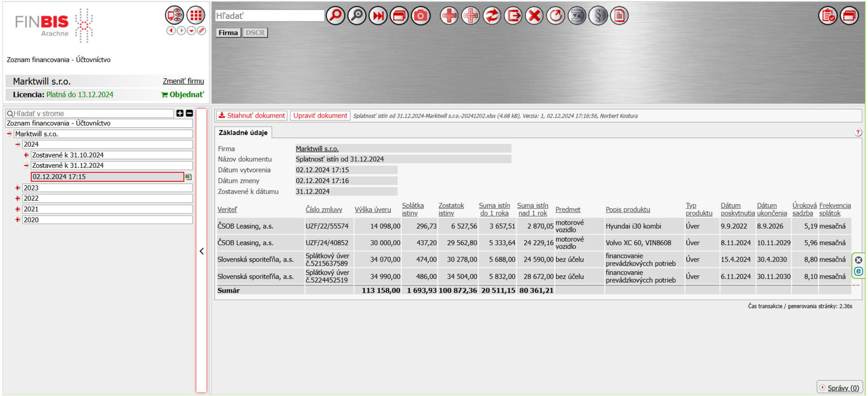Click the small pencil edit circle icon
Viewport: 868px width, 396px height.
point(201,31)
